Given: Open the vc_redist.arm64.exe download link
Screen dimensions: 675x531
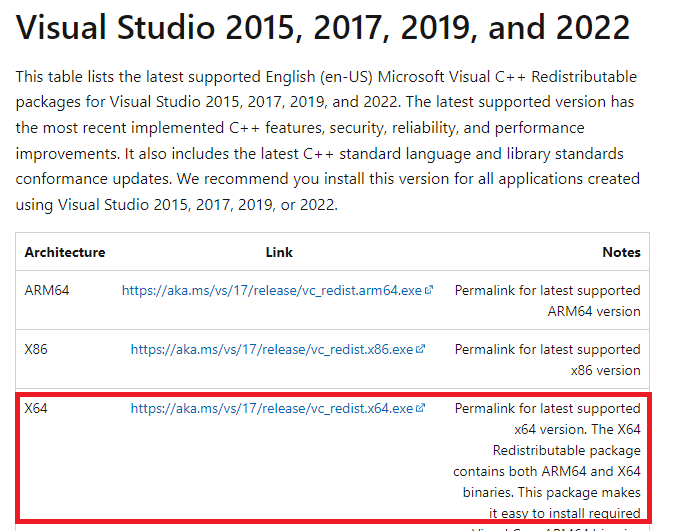Looking at the screenshot, I should (272, 290).
